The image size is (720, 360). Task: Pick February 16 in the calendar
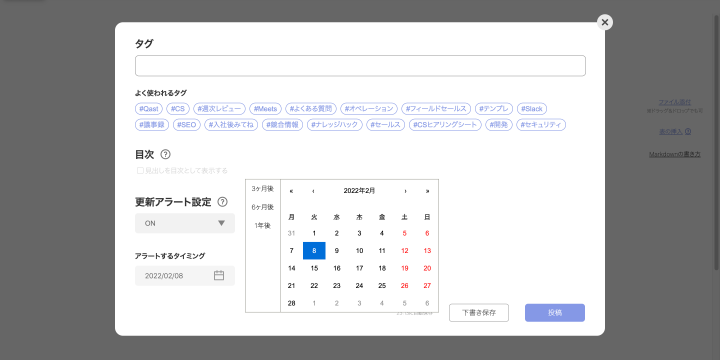[337, 268]
